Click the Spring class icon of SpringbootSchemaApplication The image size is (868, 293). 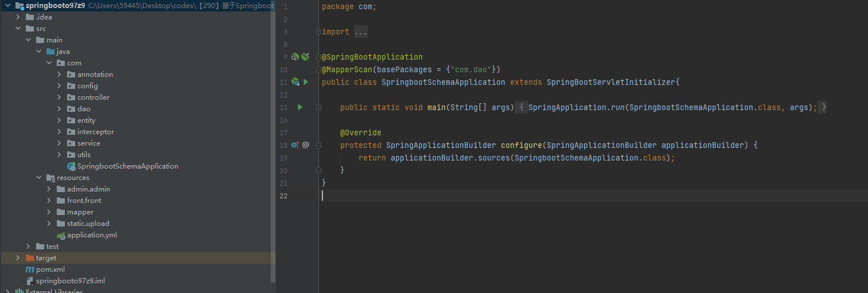point(71,166)
